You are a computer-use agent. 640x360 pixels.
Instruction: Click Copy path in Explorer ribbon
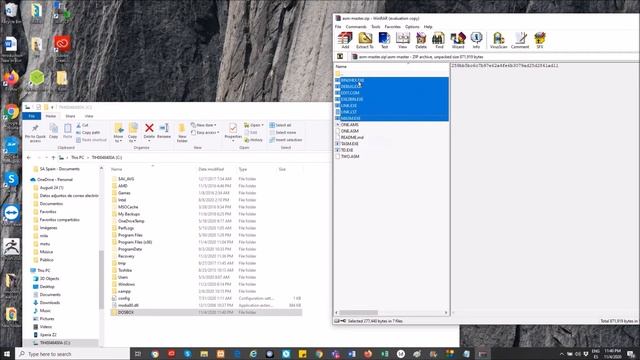coord(88,133)
